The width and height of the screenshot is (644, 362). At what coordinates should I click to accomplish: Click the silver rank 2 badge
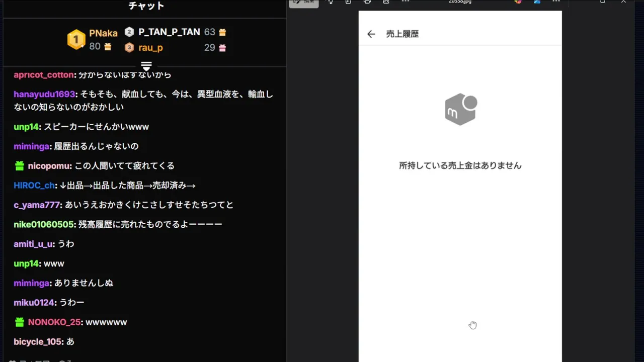pyautogui.click(x=129, y=32)
